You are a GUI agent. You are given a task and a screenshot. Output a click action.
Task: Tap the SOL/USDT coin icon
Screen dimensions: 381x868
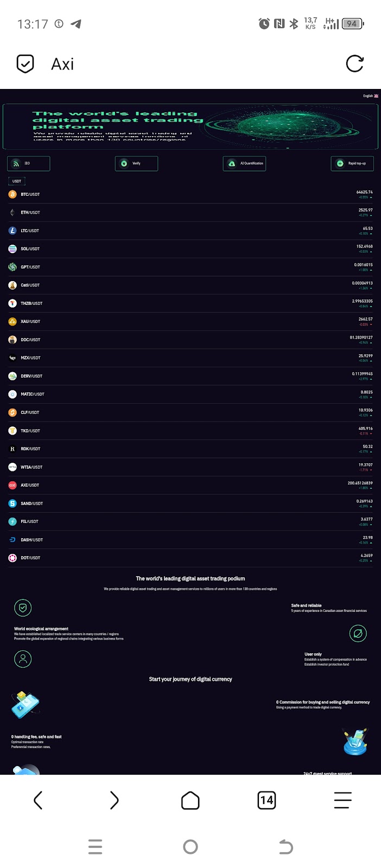[12, 249]
